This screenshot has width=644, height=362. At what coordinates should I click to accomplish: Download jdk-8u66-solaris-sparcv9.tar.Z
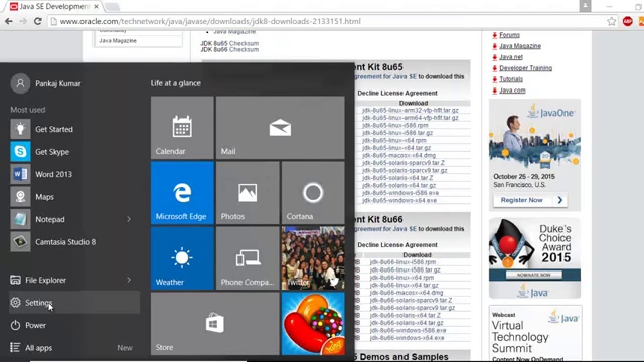[412, 300]
